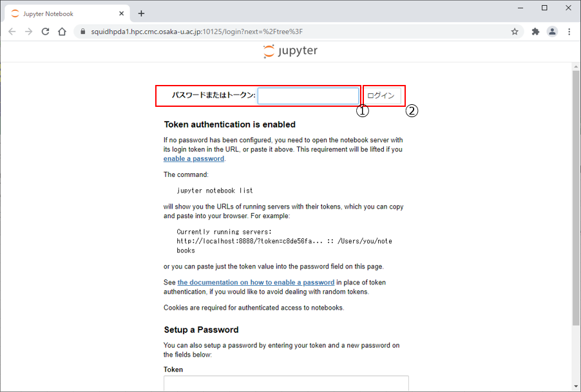Bookmark this page with the star icon
Screen dimensions: 581x392
515,32
